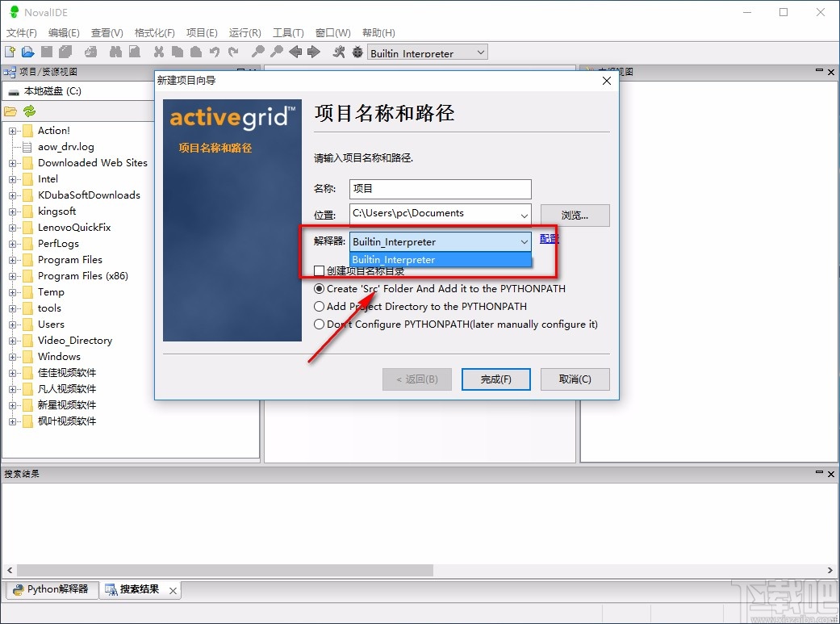Open the 位置 location path dropdown
This screenshot has height=624, width=840.
click(525, 215)
